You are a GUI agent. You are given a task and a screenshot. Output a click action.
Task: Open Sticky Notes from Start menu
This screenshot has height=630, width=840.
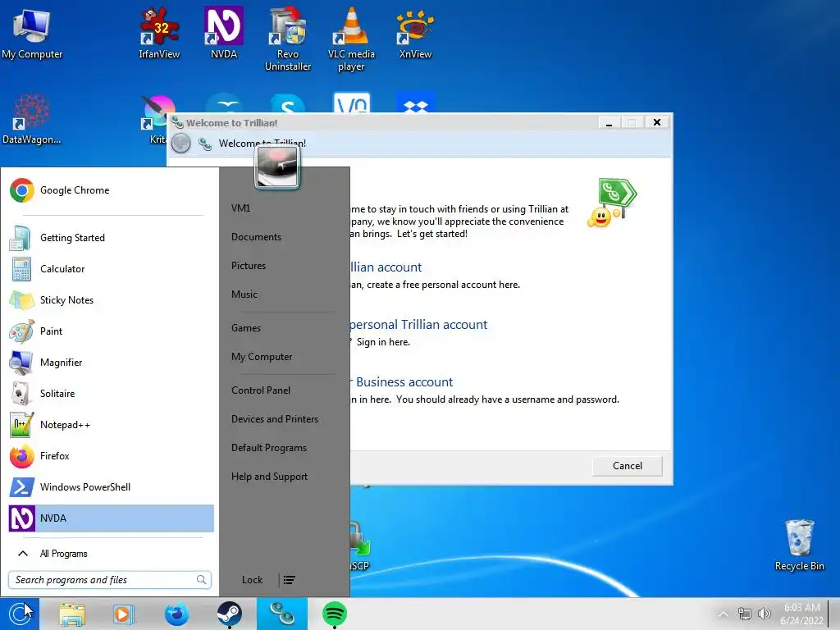click(x=111, y=300)
